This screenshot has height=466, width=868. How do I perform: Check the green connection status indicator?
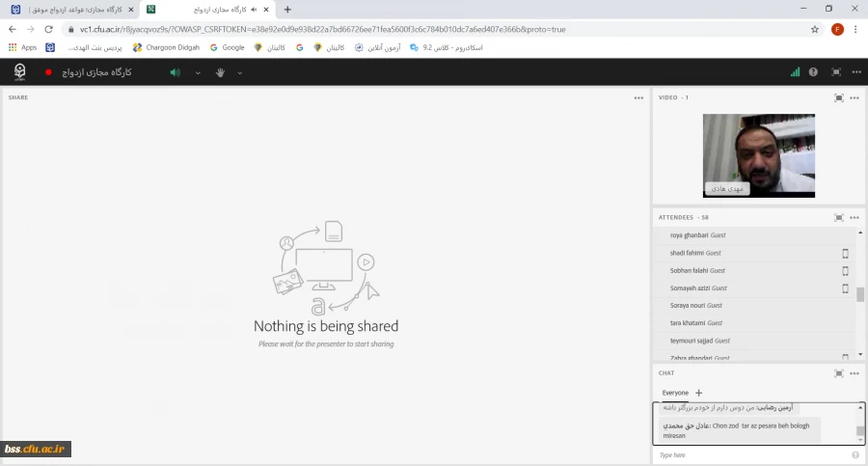tap(795, 72)
